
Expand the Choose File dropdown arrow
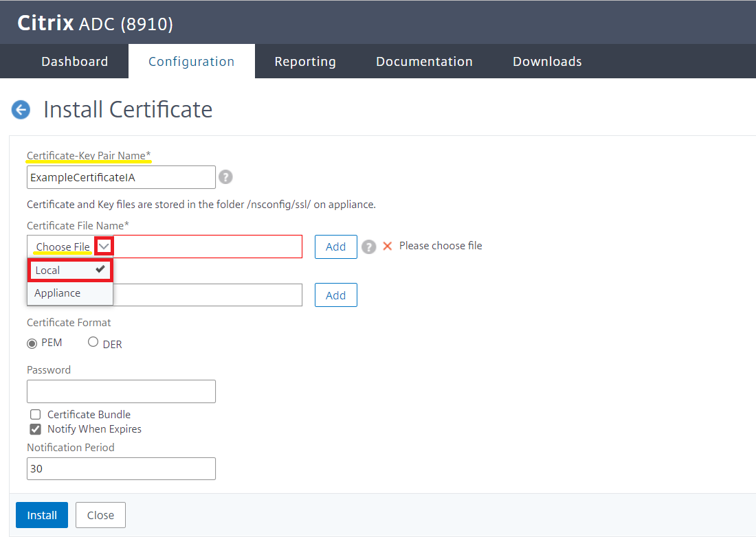click(104, 247)
